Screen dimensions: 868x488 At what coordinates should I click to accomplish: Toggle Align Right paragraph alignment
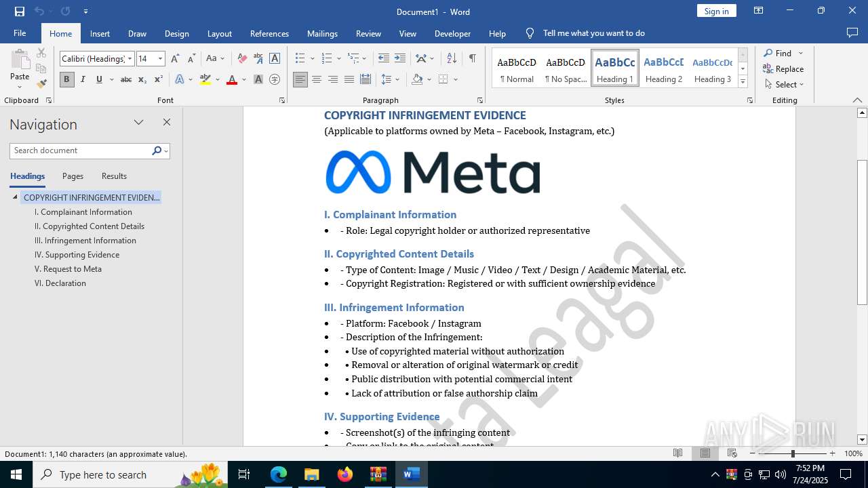tap(333, 80)
